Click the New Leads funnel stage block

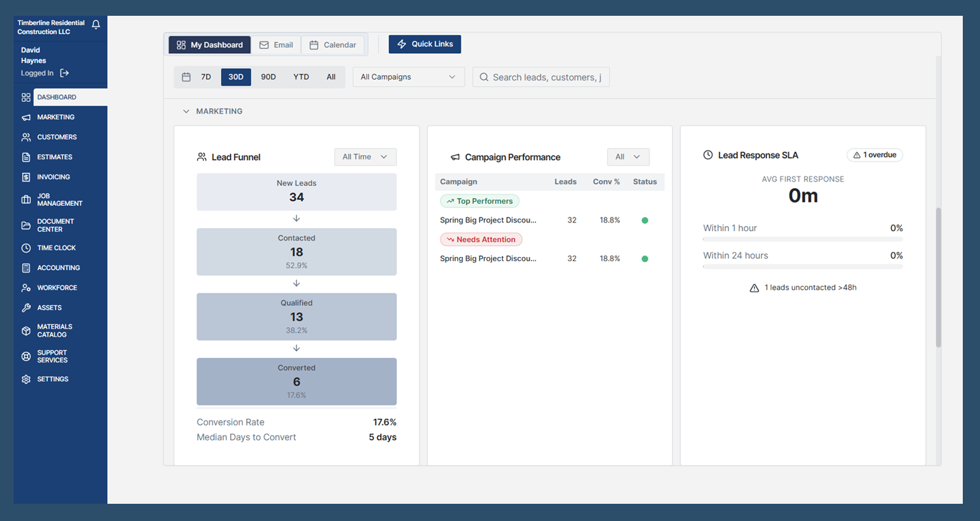coord(296,192)
